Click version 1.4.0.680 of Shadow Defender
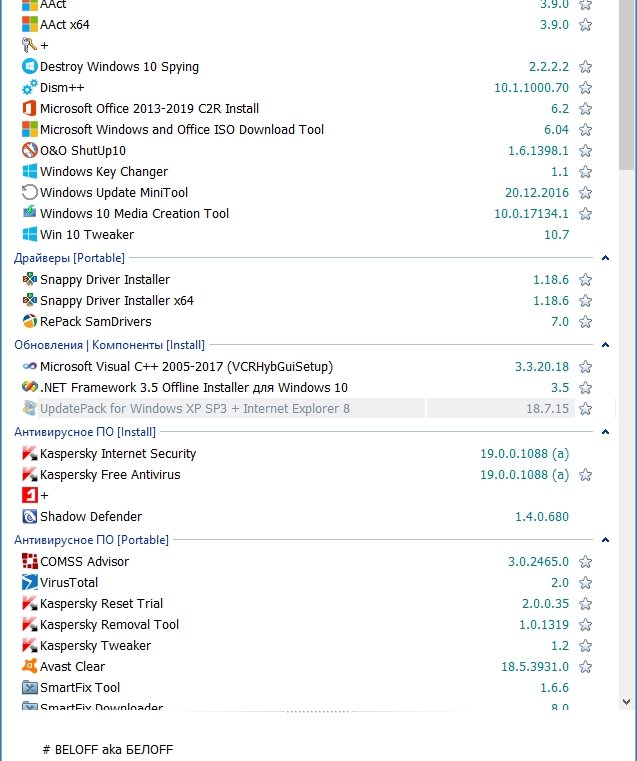The image size is (637, 761). coord(541,516)
